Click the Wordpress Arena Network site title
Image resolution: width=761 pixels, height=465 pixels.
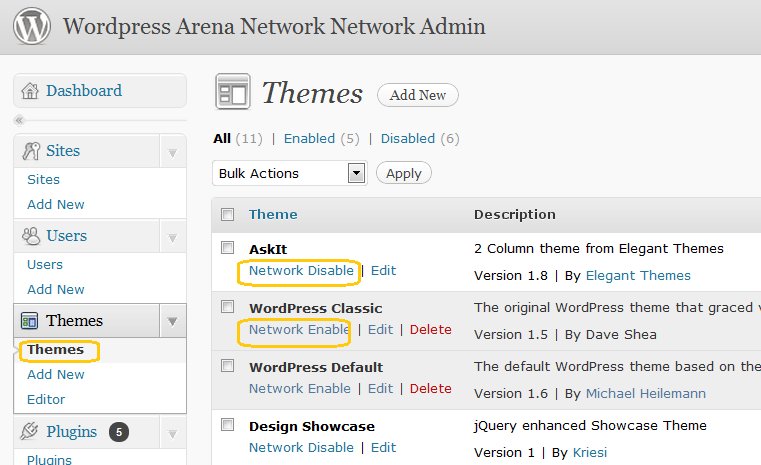[x=274, y=26]
